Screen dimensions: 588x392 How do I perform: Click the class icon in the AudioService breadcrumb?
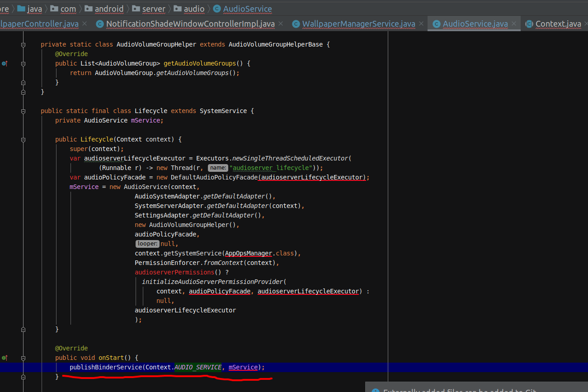point(217,9)
